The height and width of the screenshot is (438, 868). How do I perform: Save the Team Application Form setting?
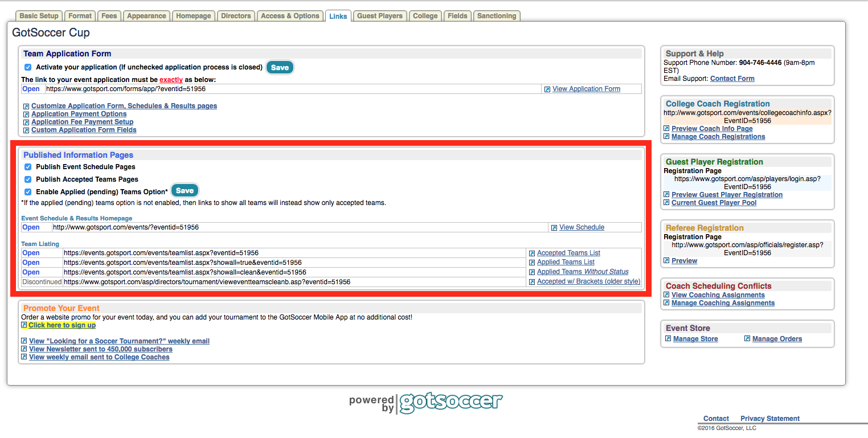pyautogui.click(x=280, y=67)
